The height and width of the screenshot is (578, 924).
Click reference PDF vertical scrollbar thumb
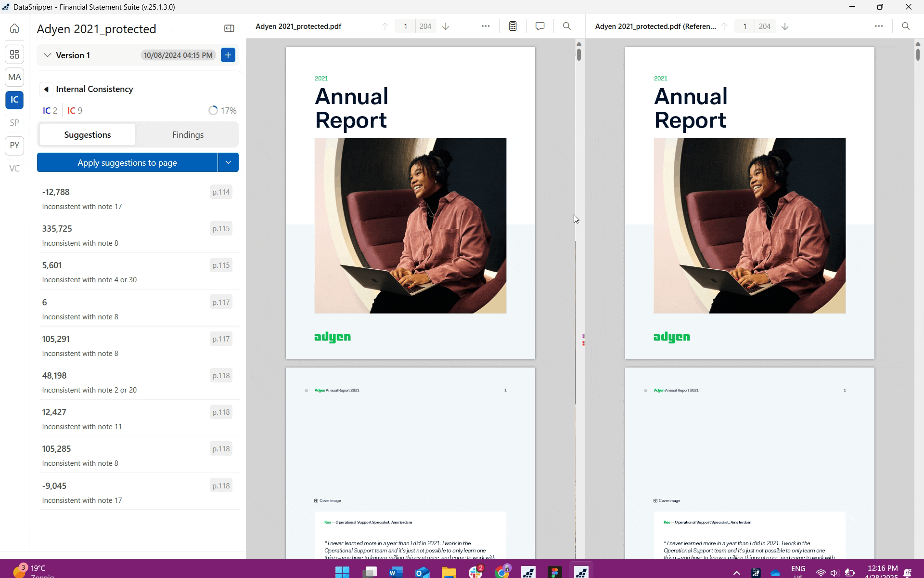[918, 54]
